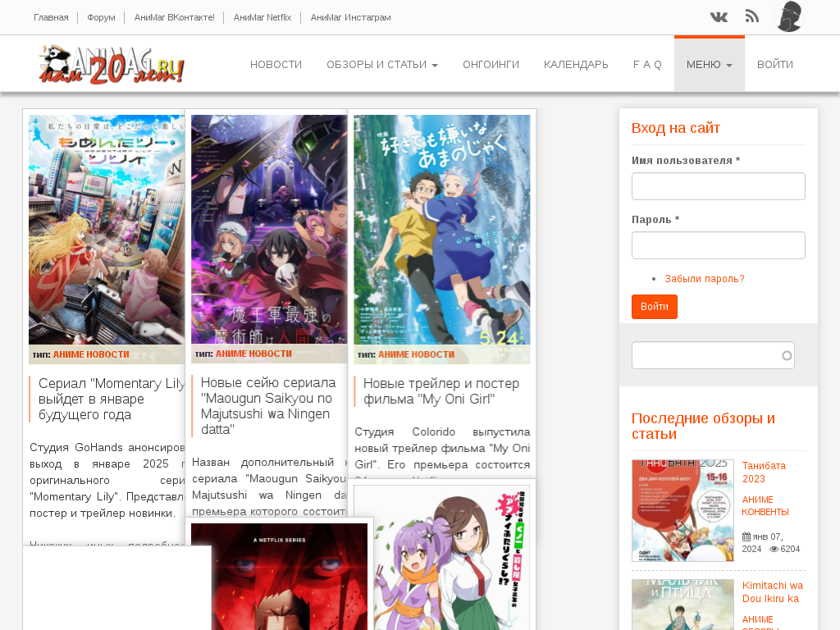This screenshot has width=840, height=630.
Task: Click the AniMag 20 years site logo
Action: (x=112, y=64)
